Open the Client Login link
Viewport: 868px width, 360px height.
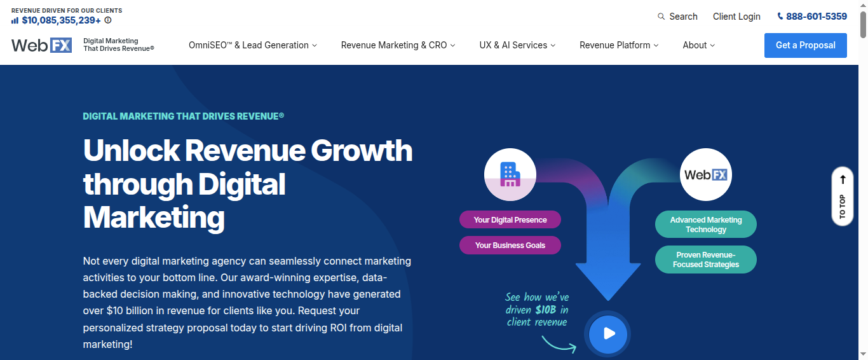[736, 17]
